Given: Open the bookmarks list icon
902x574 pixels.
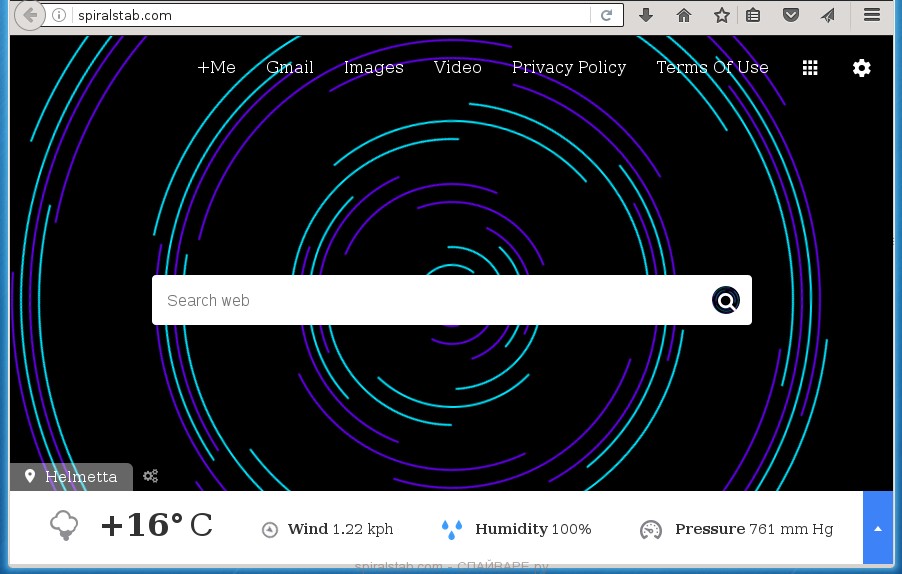Looking at the screenshot, I should (x=753, y=15).
